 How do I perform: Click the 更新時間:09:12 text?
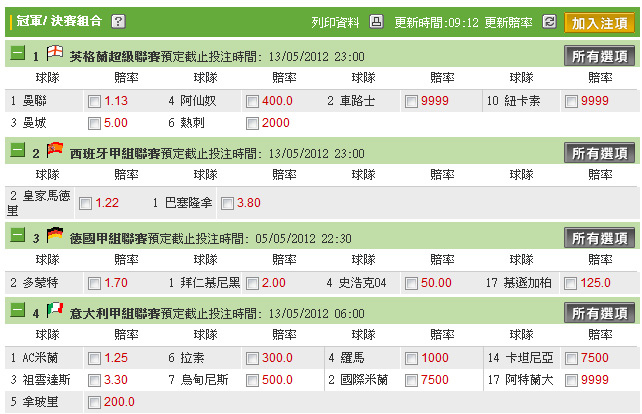click(436, 22)
